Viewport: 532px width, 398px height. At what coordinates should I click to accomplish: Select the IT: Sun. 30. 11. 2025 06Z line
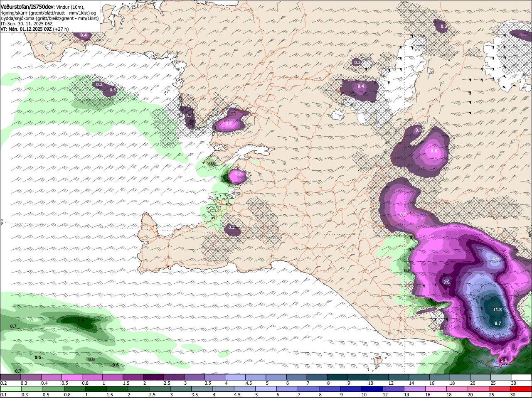[x=27, y=24]
